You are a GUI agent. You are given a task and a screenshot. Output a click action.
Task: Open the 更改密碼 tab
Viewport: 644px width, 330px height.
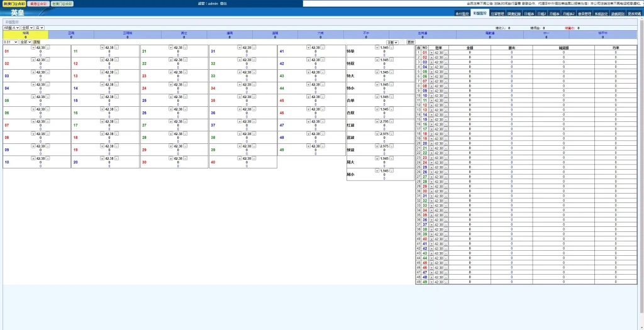tap(635, 14)
